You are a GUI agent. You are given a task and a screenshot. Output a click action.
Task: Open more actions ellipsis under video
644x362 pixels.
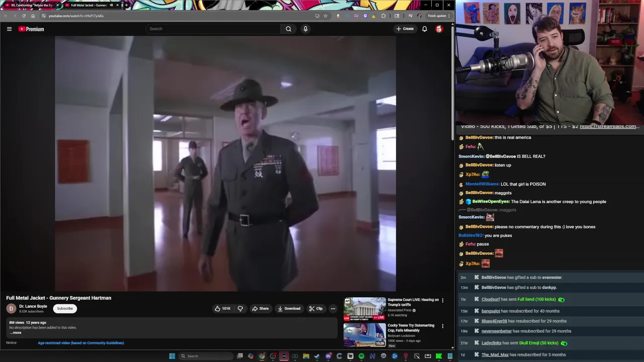coord(333,309)
